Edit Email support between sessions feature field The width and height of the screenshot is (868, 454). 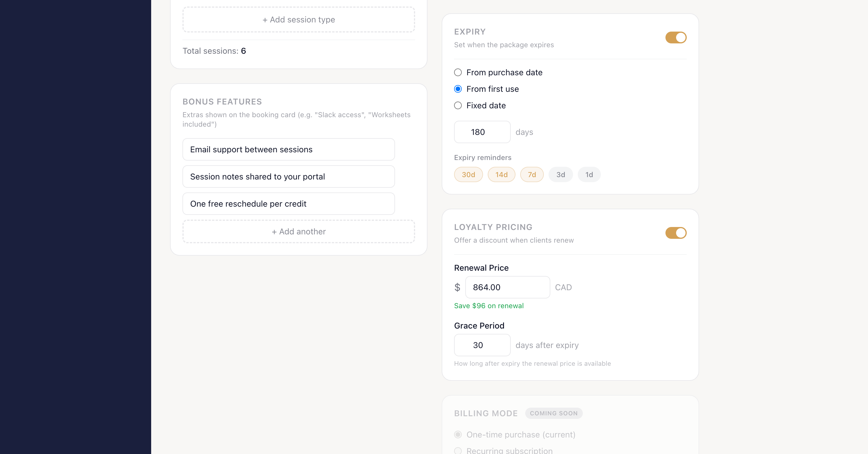[x=288, y=150]
